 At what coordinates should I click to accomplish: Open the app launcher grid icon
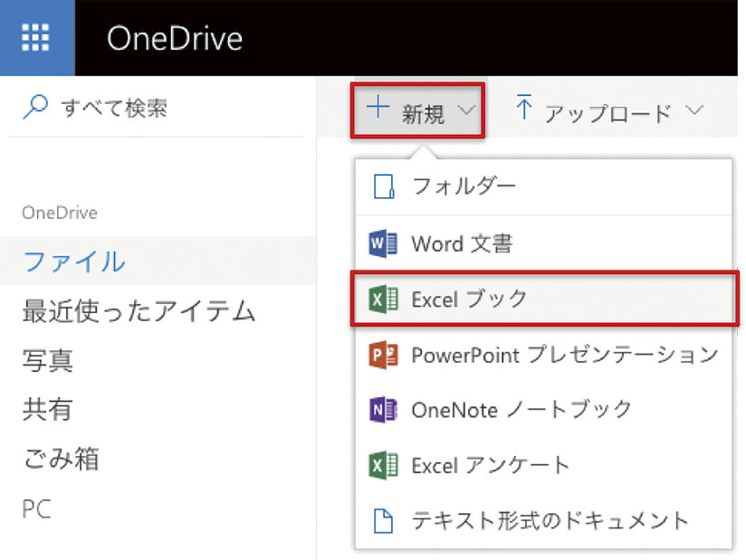[35, 38]
